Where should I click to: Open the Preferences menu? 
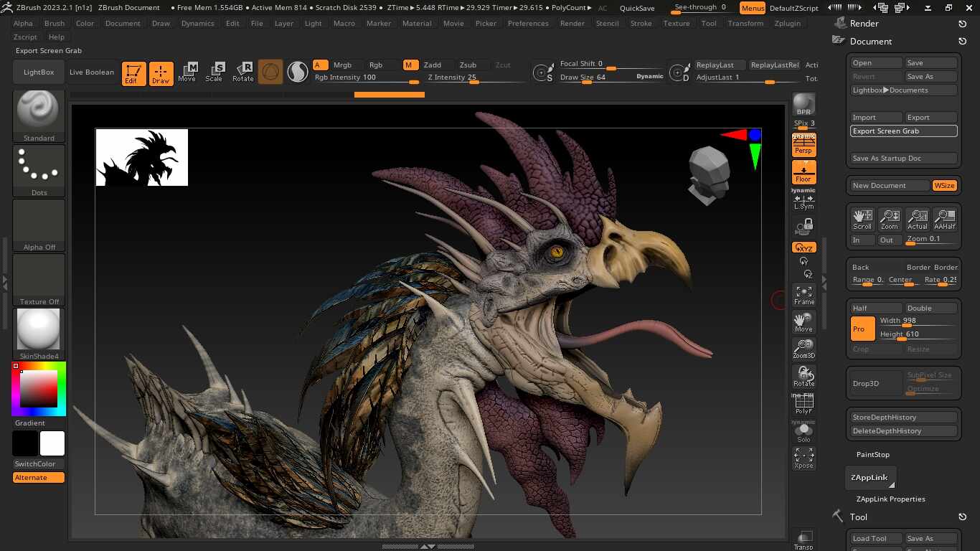pos(528,23)
